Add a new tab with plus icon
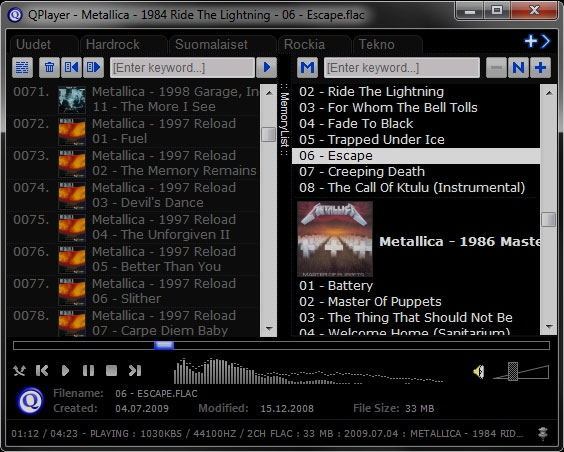The image size is (564, 452). point(531,41)
